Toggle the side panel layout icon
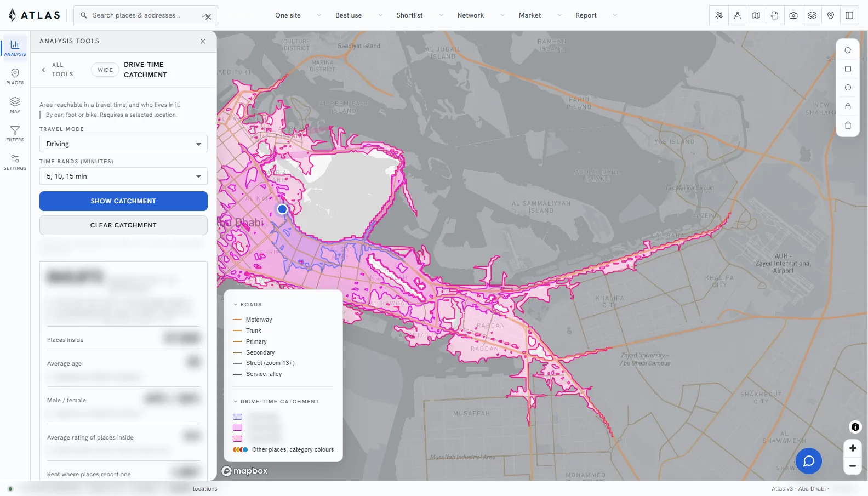Screen dimensions: 868x496 pos(849,15)
